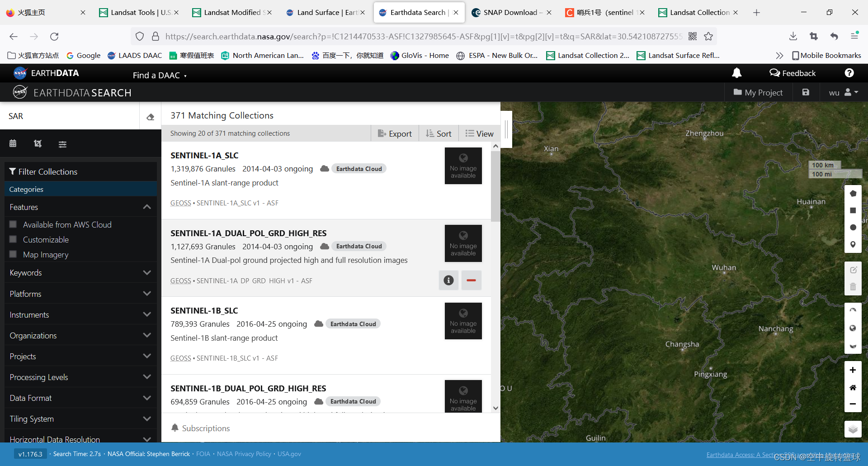View details info for SENTINEL-1A_DUAL_POL_GRD_HIGH_RES

click(x=448, y=281)
